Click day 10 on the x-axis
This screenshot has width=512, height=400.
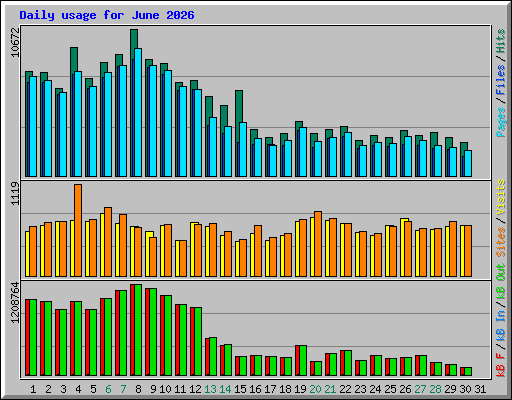click(165, 389)
